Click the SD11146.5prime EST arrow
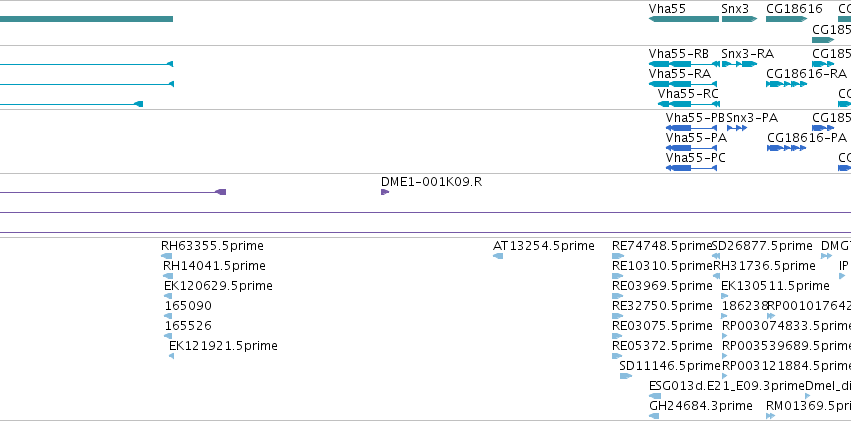Image resolution: width=851 pixels, height=421 pixels. tap(626, 376)
